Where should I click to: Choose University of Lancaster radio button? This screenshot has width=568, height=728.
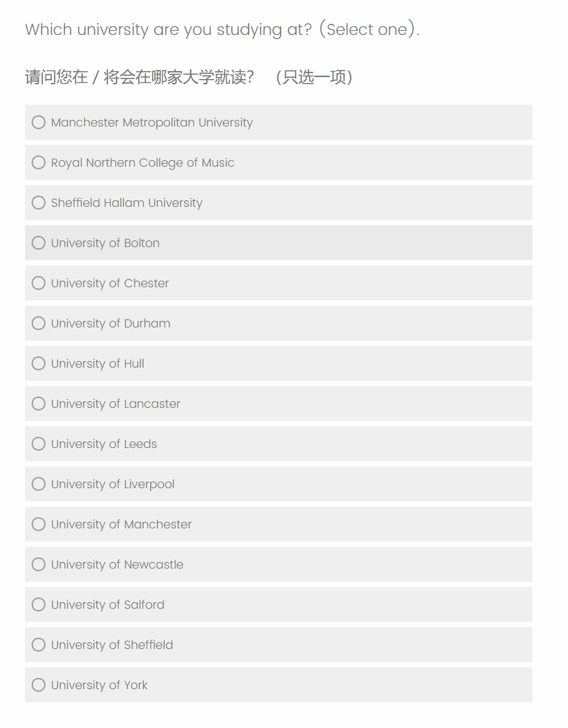coord(39,404)
